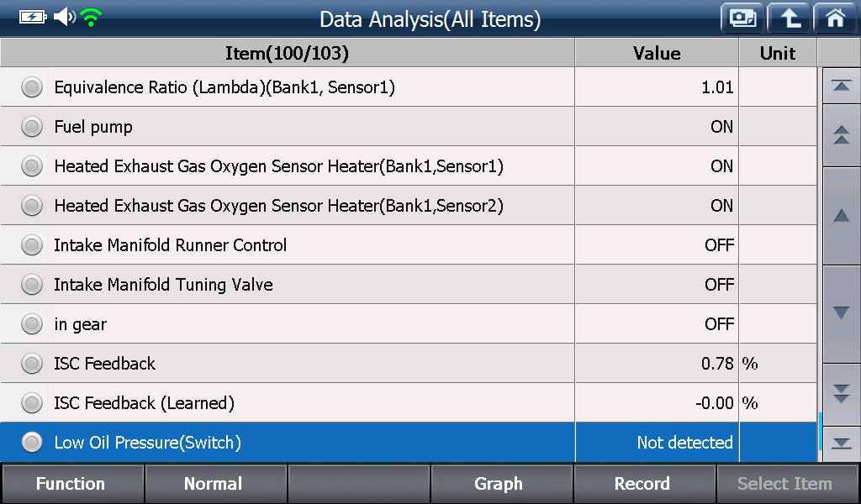
Task: Click the Value column header
Action: tap(657, 53)
